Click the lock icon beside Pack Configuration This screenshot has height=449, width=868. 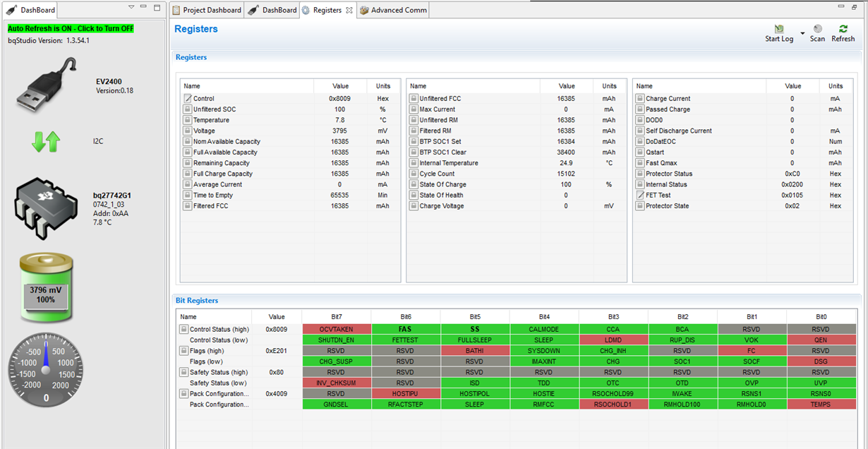pos(184,393)
